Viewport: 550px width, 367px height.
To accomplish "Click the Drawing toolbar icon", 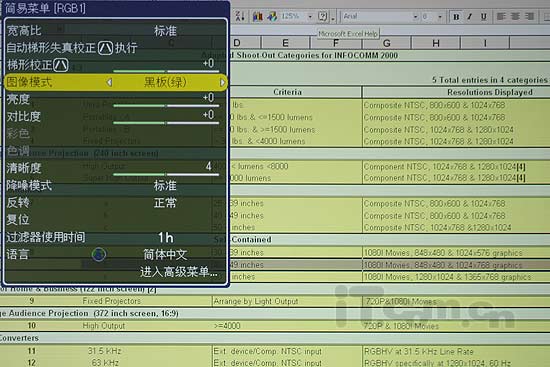I will click(x=272, y=16).
